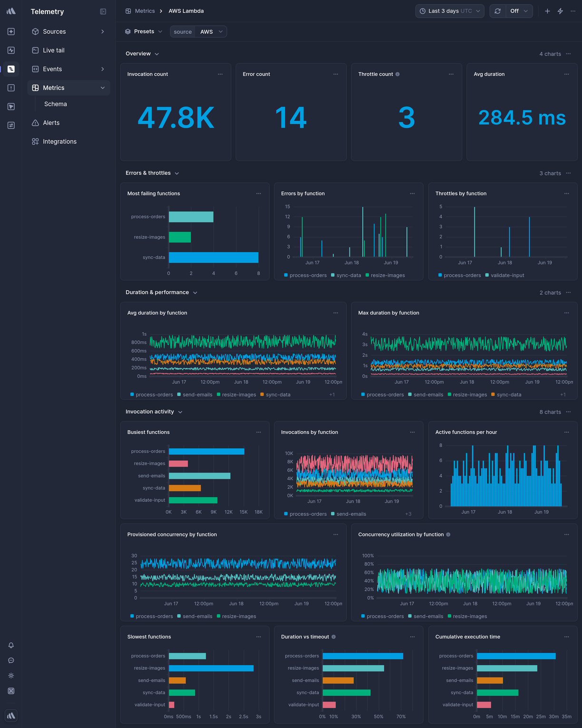Viewport: 582px width, 728px height.
Task: Click the command key icon in left rail
Action: click(11, 691)
